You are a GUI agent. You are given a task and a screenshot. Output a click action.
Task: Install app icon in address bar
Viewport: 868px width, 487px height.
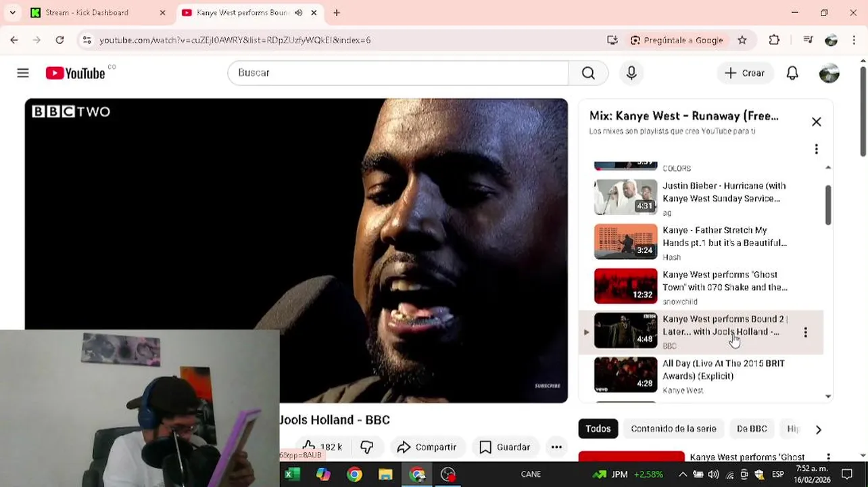pos(612,40)
